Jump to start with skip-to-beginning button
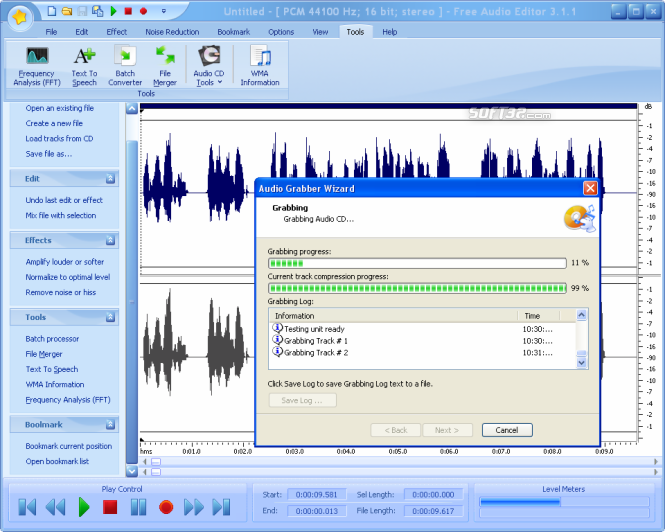 (28, 507)
